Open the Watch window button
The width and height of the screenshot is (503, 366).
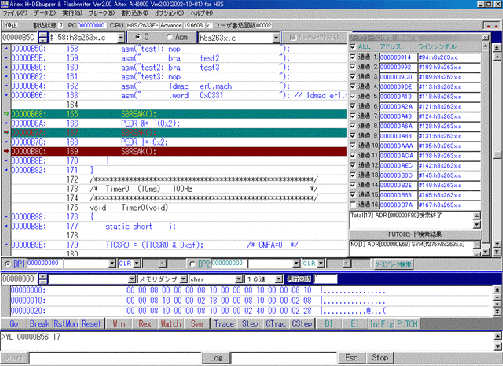[x=171, y=324]
